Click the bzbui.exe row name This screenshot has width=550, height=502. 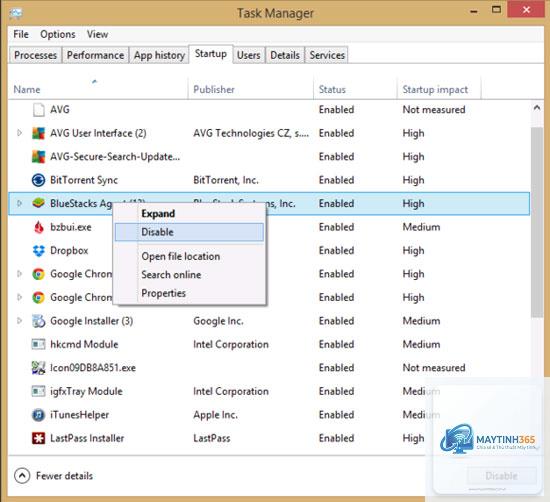71,227
